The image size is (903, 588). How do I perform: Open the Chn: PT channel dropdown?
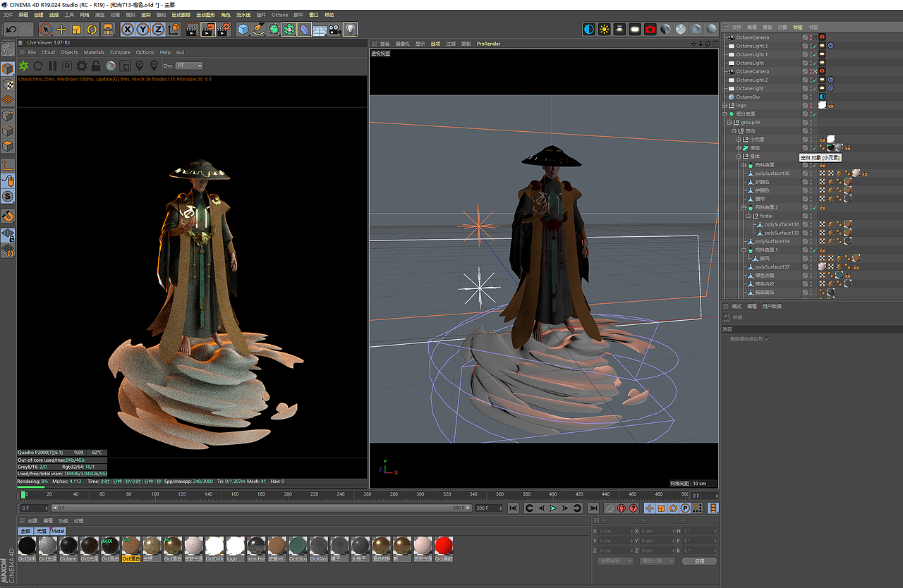pyautogui.click(x=189, y=66)
